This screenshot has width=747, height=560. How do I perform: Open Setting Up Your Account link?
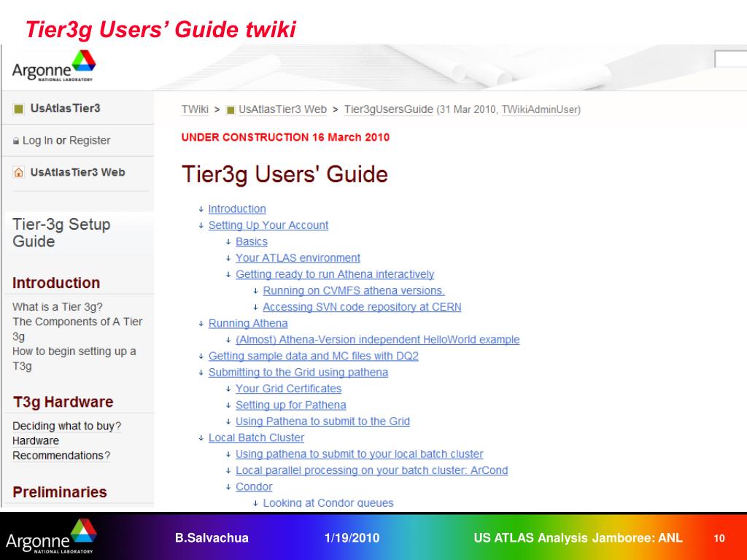pos(268,225)
